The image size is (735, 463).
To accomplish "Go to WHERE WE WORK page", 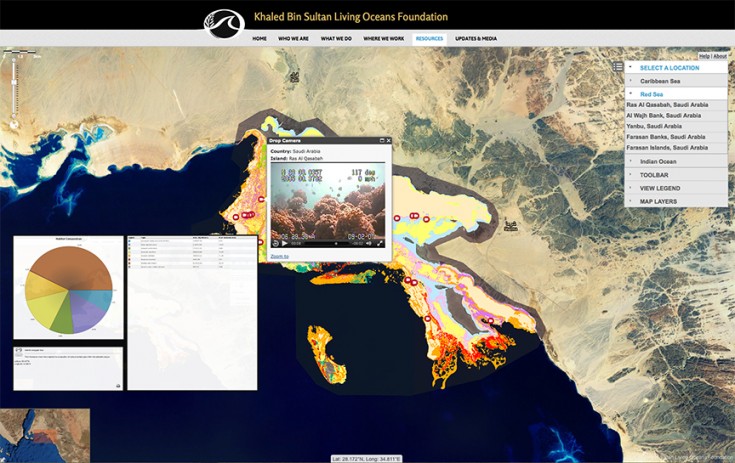I will (384, 38).
